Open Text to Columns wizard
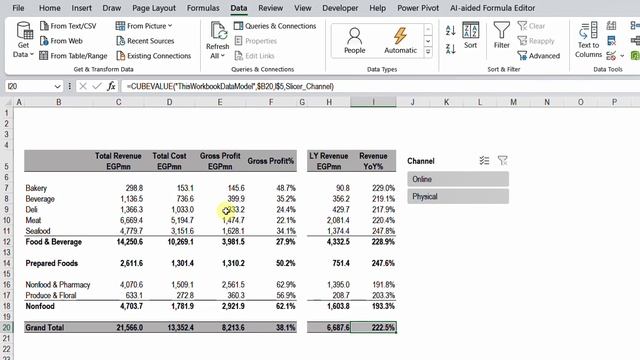Image resolution: width=640 pixels, height=360 pixels. 588,40
